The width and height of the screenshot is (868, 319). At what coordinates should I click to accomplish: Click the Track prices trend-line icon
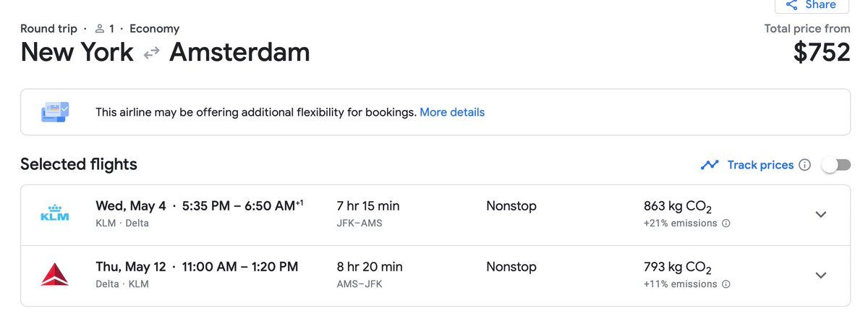tap(710, 165)
